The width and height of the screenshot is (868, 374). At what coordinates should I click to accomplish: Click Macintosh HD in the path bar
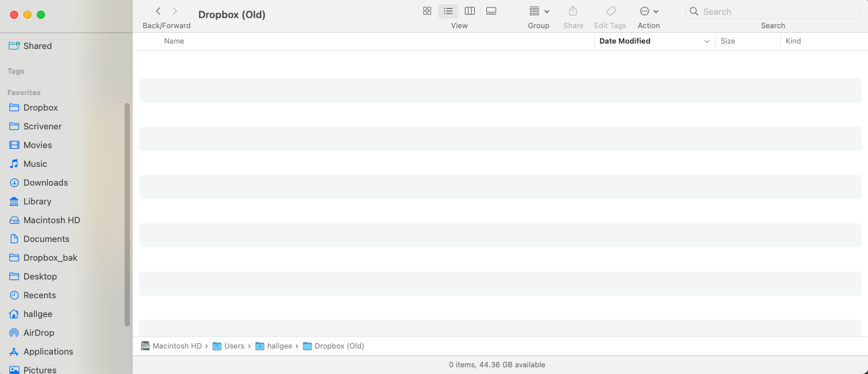pos(171,346)
